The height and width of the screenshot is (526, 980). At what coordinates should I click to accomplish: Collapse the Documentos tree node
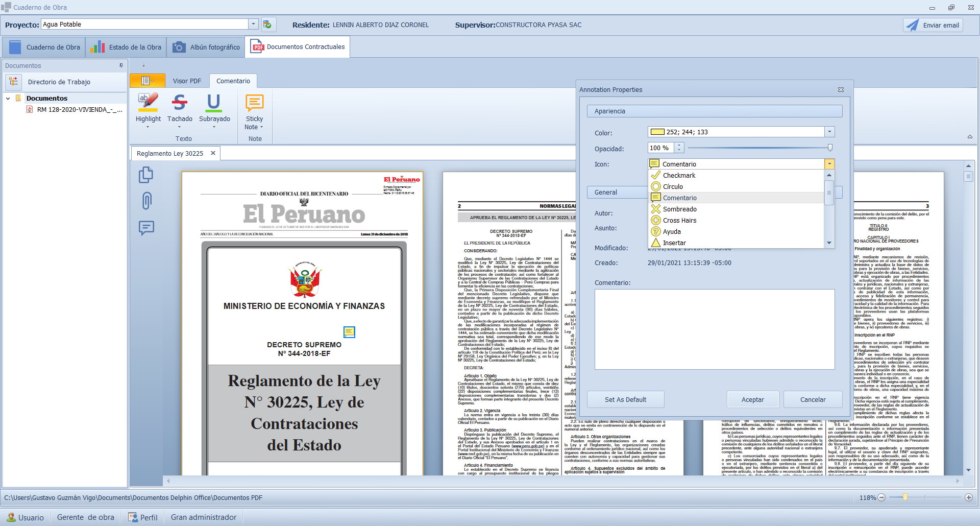(x=8, y=98)
